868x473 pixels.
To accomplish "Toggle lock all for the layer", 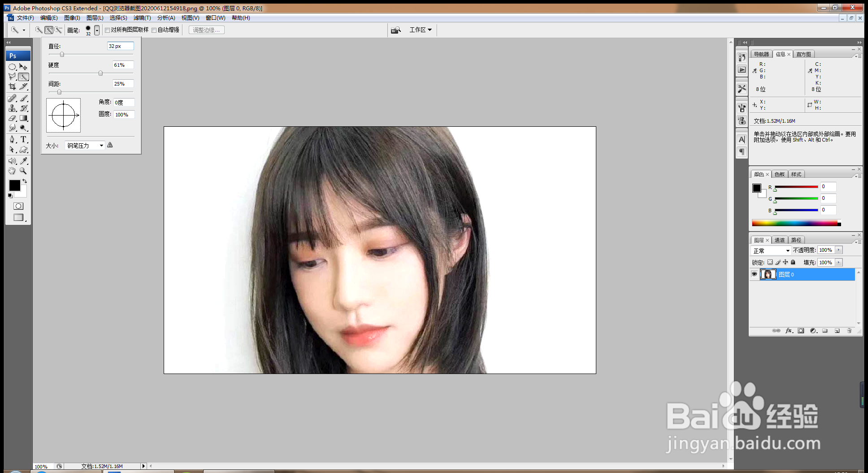I will (x=793, y=262).
